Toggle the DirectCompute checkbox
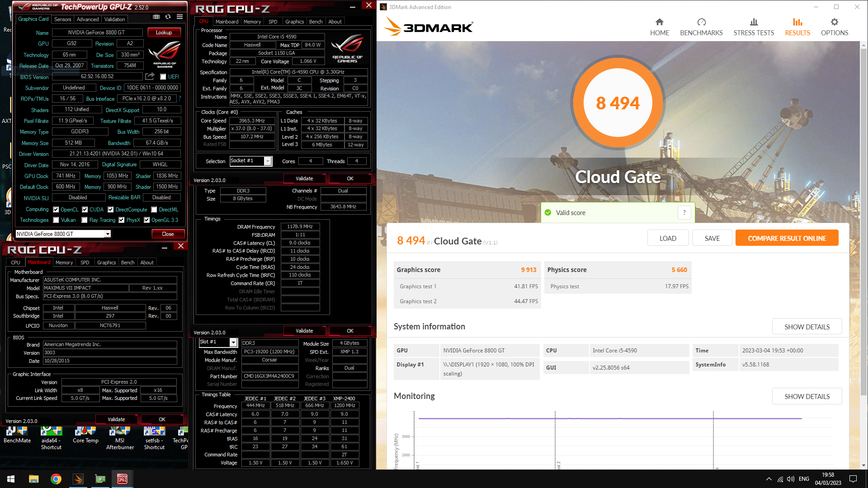This screenshot has width=868, height=488. pos(111,210)
